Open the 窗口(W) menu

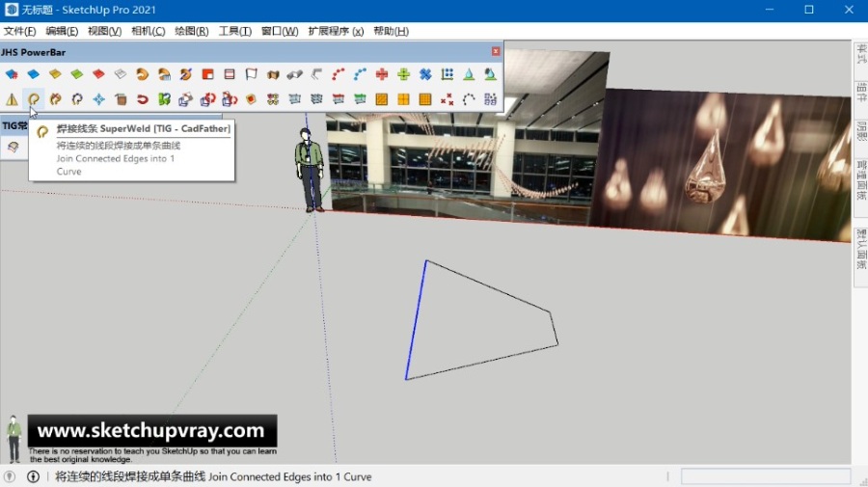pos(280,31)
